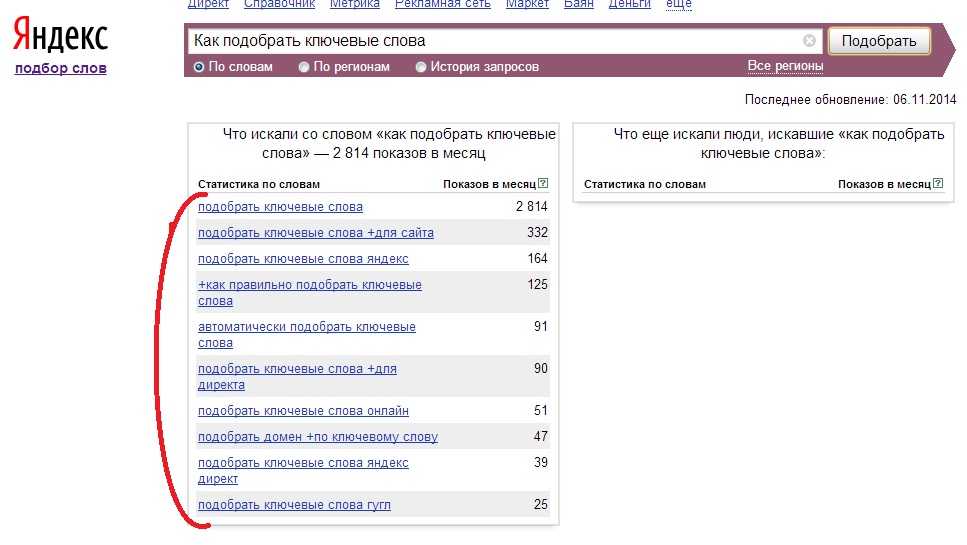This screenshot has height=545, width=967.
Task: Open the 'Рекламная сеть' top menu link
Action: point(443,4)
